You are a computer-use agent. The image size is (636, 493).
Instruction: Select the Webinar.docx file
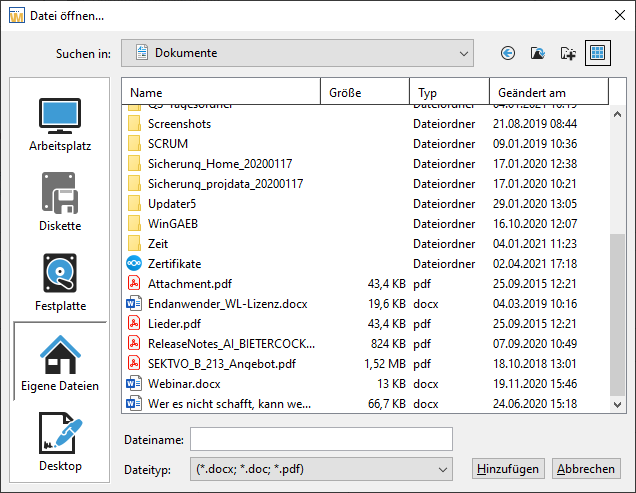click(184, 383)
